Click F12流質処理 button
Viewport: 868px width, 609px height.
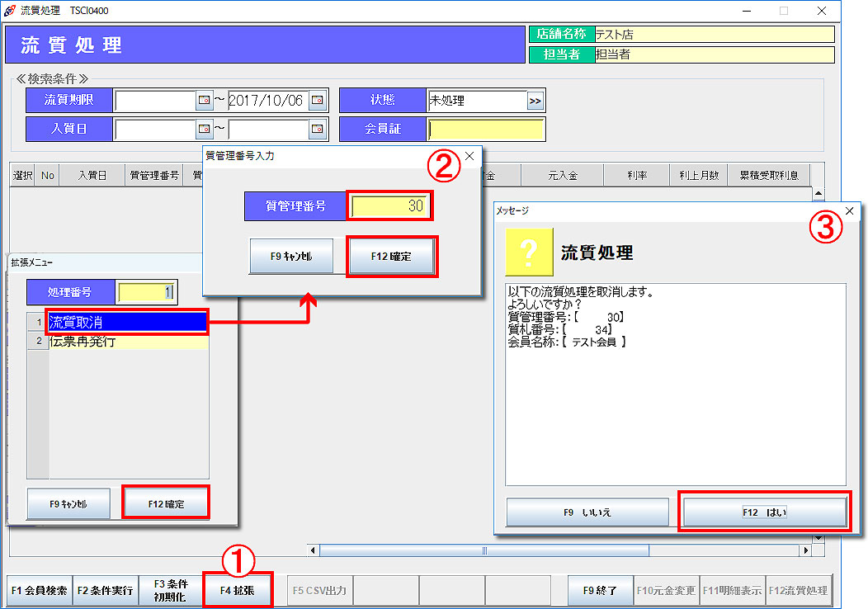click(x=798, y=591)
